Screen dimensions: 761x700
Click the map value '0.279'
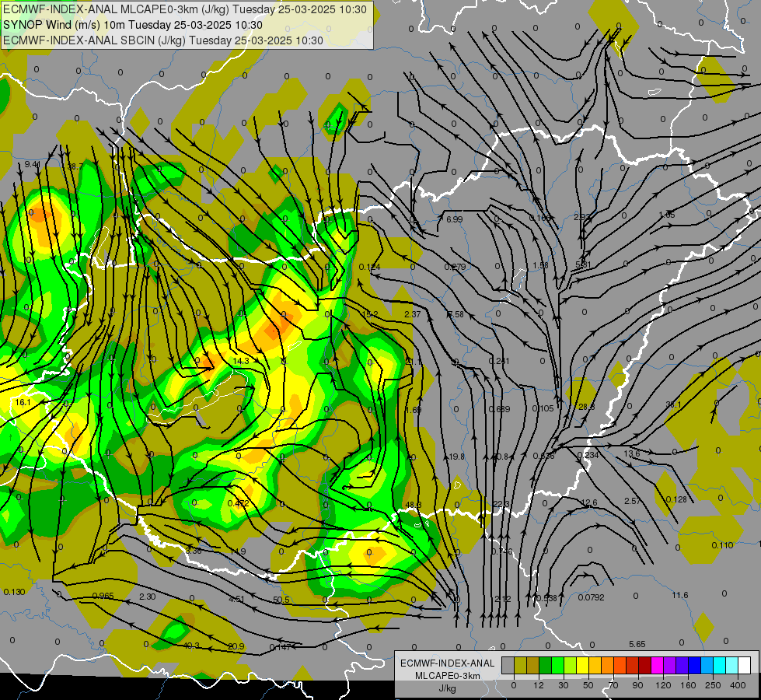click(x=455, y=267)
